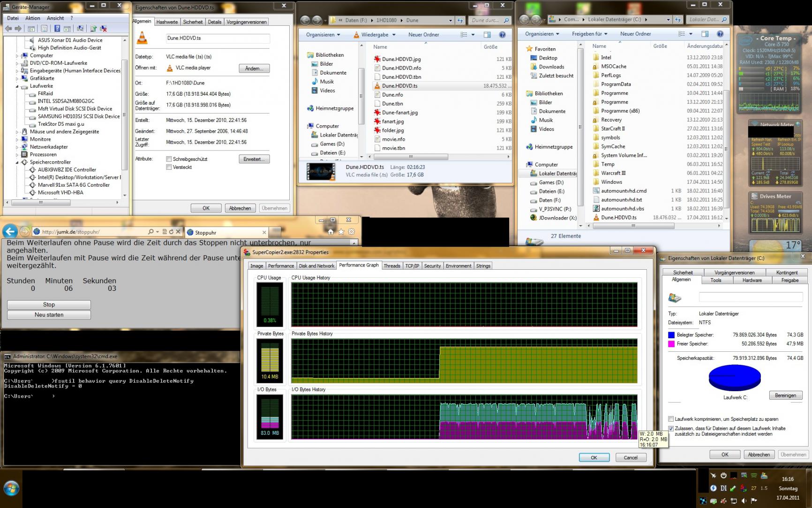Click help icon in Dune explorer window
The image size is (812, 508).
click(502, 35)
